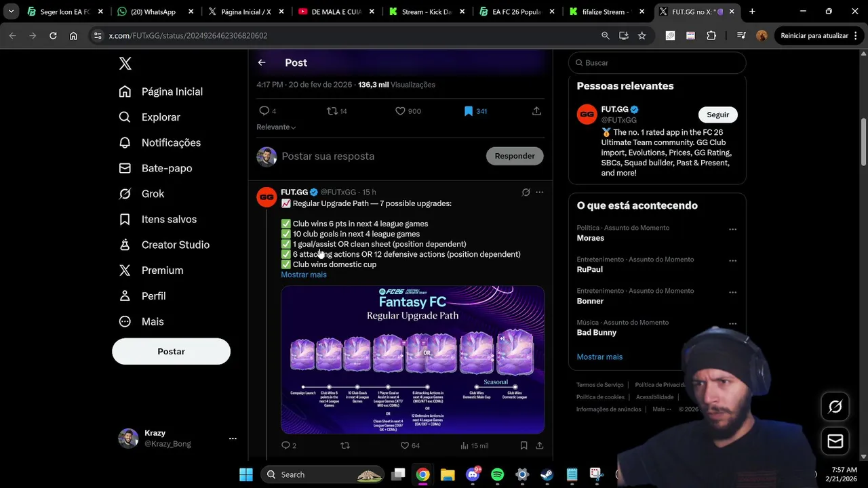This screenshot has width=868, height=488.
Task: Open Steam from taskbar
Action: (x=547, y=474)
